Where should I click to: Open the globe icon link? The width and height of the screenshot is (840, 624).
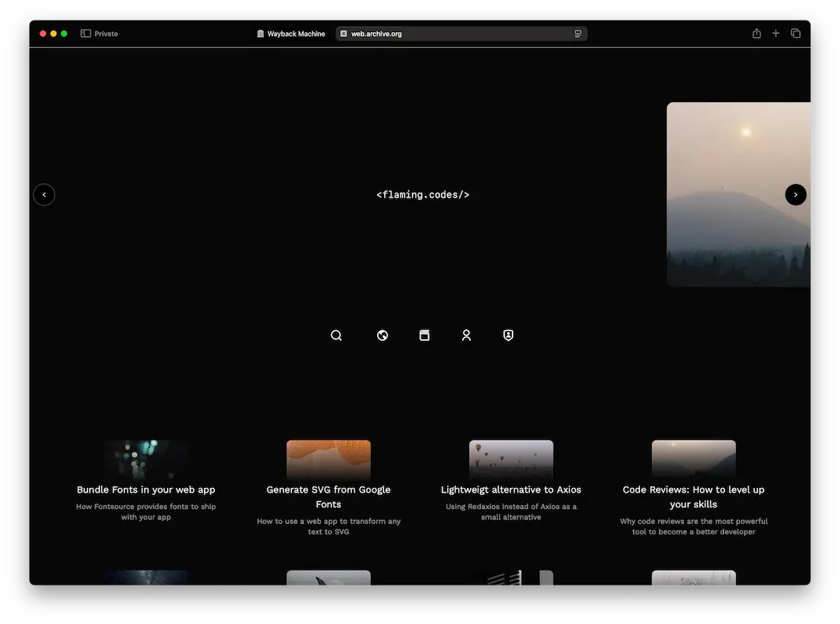point(383,335)
